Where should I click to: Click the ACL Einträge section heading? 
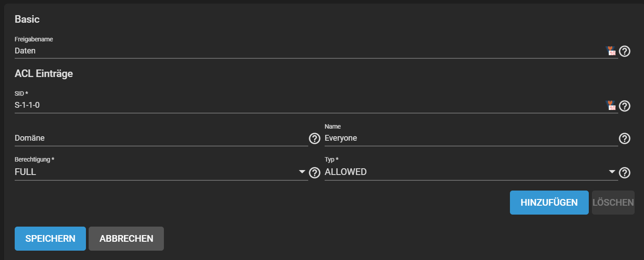coord(44,74)
